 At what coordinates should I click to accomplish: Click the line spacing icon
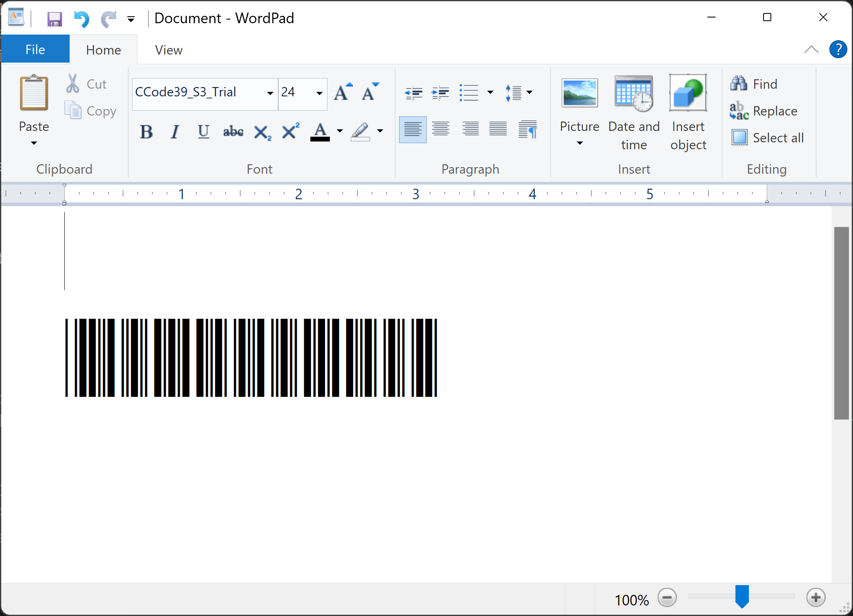tap(513, 93)
